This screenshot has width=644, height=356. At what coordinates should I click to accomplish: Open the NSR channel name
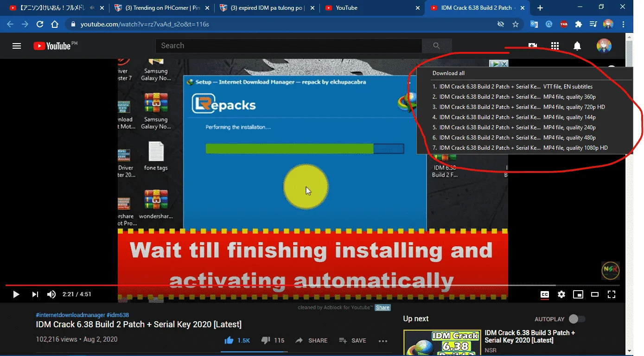(491, 350)
